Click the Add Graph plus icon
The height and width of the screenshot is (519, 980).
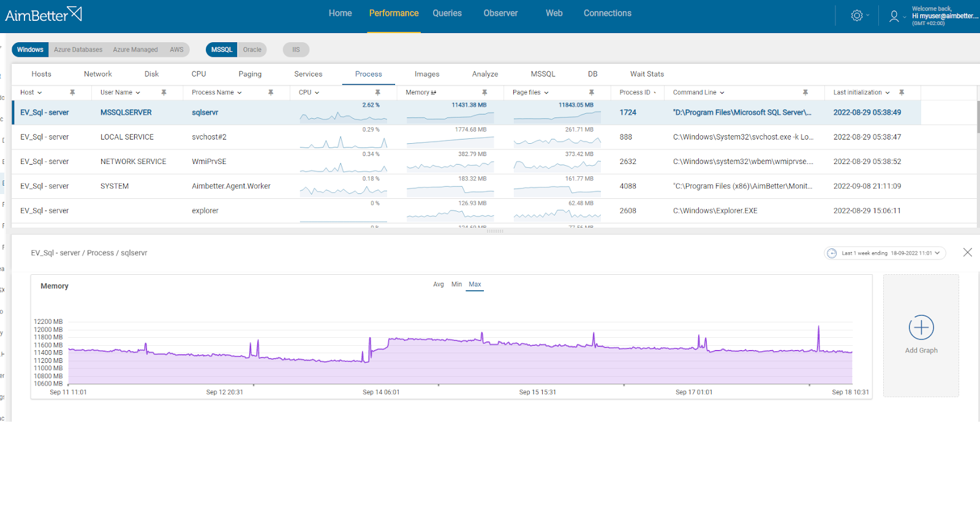click(x=921, y=328)
